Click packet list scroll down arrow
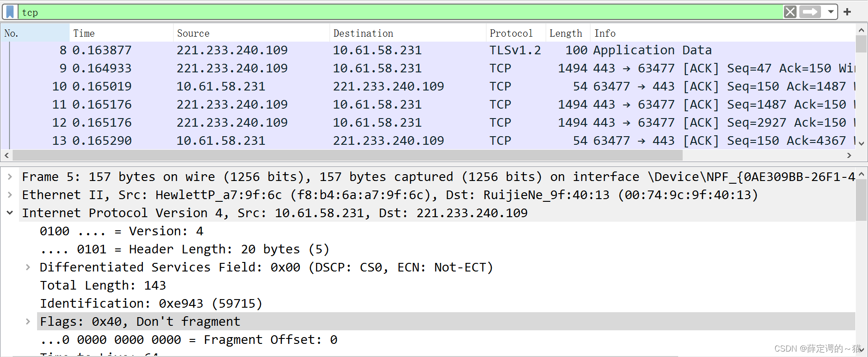This screenshot has width=868, height=357. 861,143
